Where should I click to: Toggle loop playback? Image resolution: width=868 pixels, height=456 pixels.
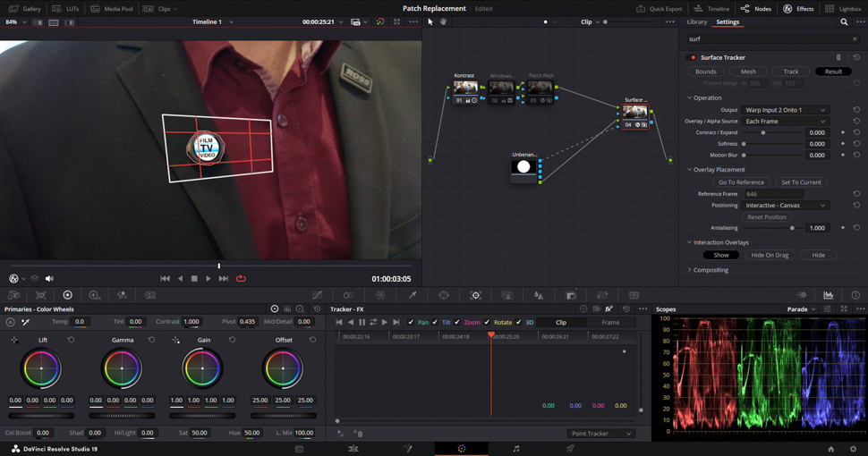click(x=241, y=279)
